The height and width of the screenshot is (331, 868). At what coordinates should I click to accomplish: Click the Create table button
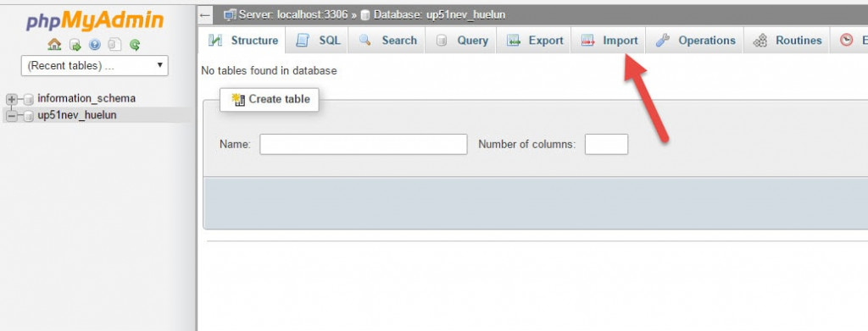click(x=269, y=99)
